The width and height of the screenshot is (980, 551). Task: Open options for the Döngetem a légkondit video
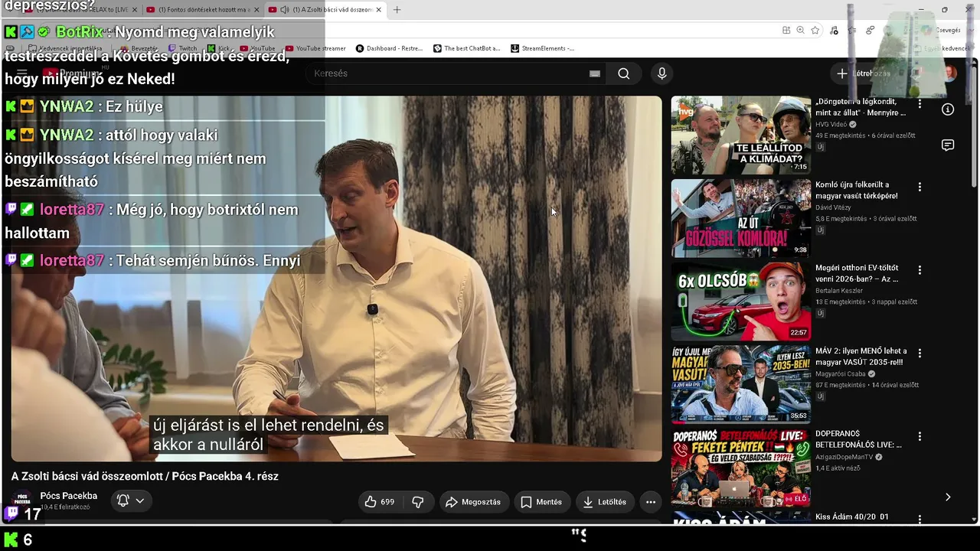[920, 103]
